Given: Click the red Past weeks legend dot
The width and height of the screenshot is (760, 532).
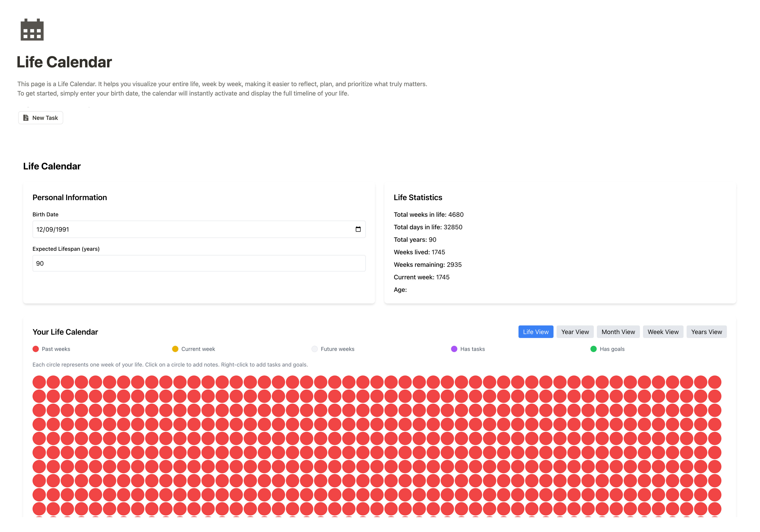Looking at the screenshot, I should 36,349.
